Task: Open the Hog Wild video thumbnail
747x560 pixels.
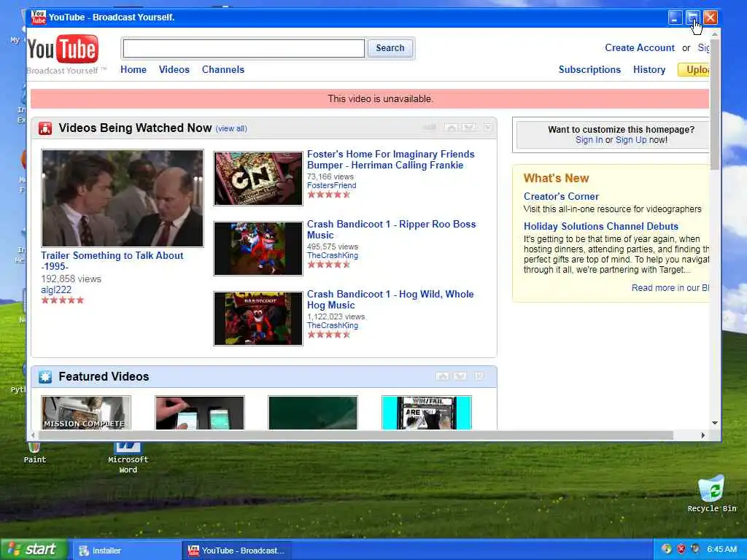Action: [x=258, y=319]
